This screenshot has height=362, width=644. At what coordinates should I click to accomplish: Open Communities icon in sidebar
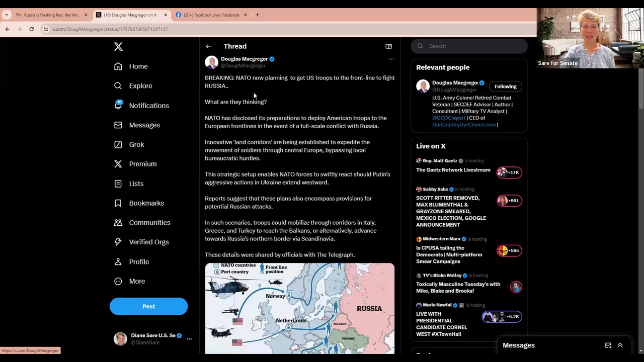point(118,222)
